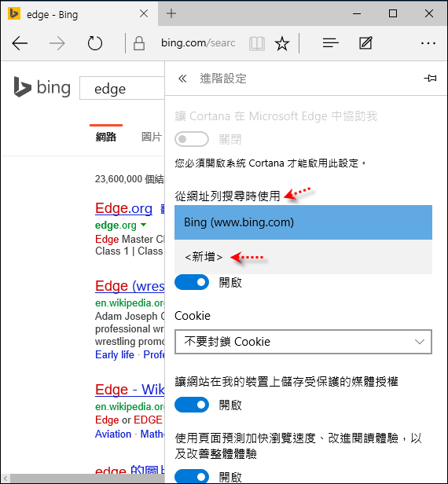The image size is (448, 484).
Task: Make a web note pen icon
Action: pos(365,43)
